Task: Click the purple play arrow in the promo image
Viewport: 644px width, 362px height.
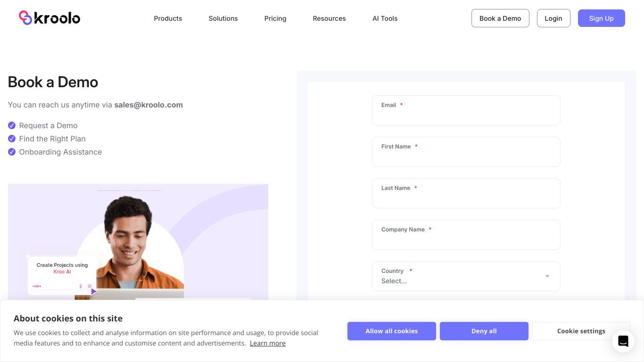Action: coord(94,292)
